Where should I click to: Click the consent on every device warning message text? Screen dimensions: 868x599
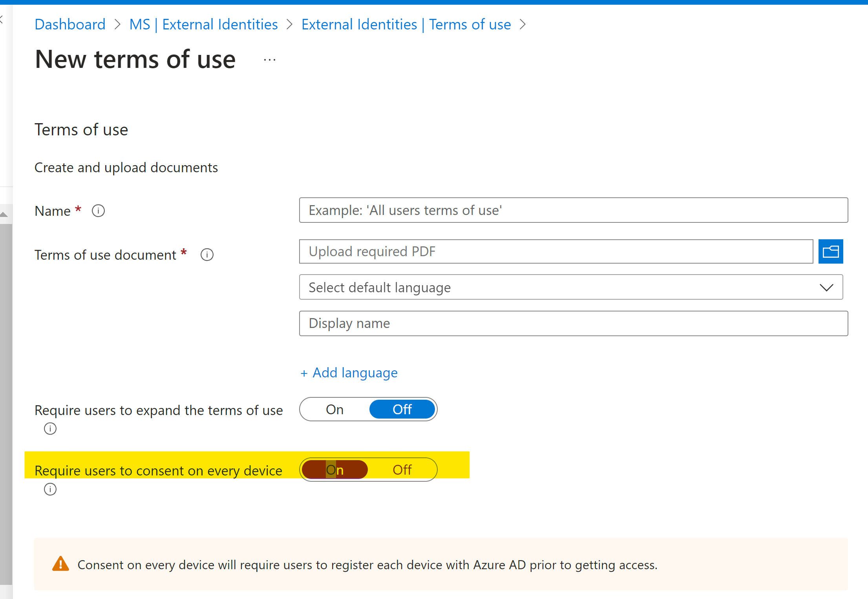[367, 564]
